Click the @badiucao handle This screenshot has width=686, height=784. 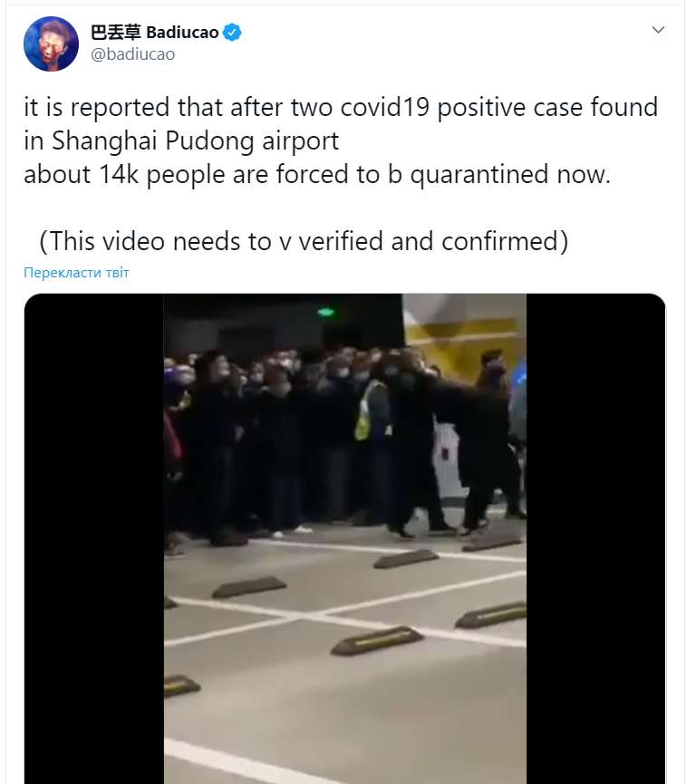[132, 54]
